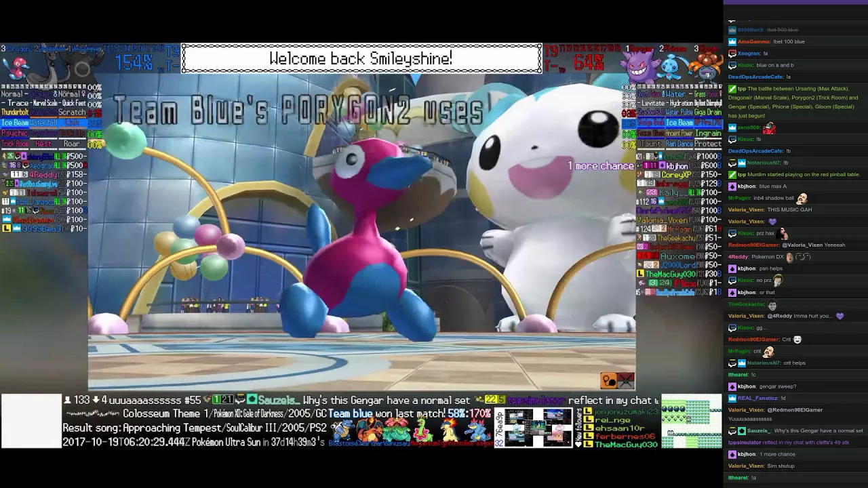The height and width of the screenshot is (488, 868).
Task: Click the '1 more chance' overlay text on video
Action: 601,166
